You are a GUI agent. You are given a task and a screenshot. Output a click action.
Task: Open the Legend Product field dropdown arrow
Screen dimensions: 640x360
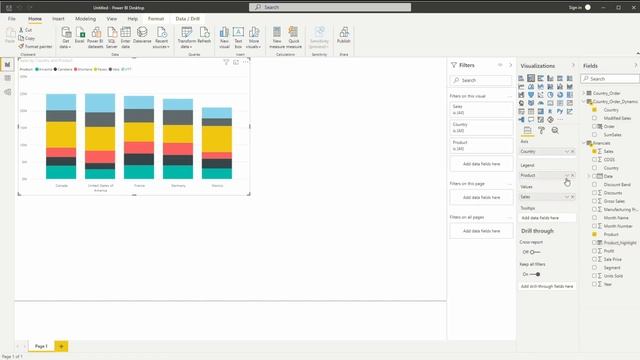[x=567, y=175]
